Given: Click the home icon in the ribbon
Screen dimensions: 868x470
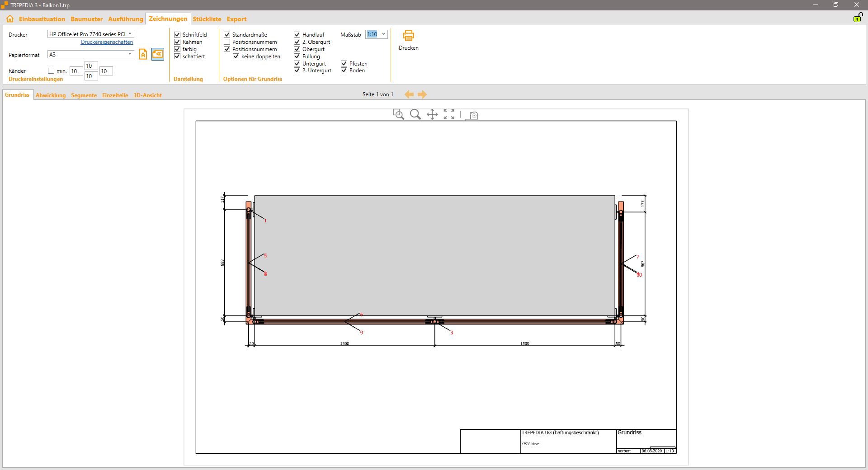Looking at the screenshot, I should (10, 19).
